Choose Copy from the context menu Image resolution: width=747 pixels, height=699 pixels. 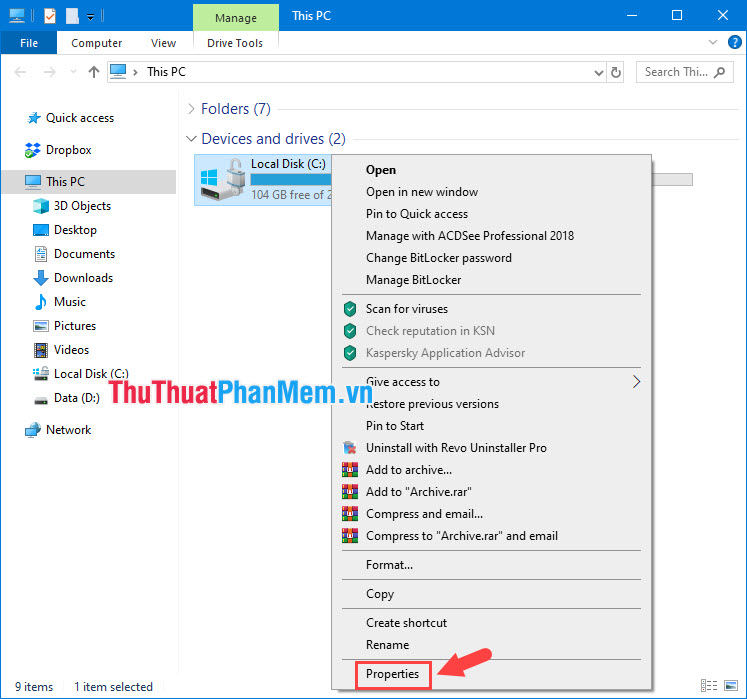[380, 594]
